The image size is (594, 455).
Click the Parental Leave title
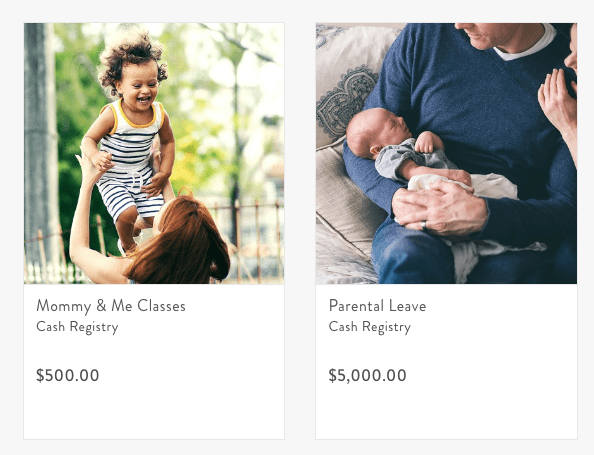point(377,306)
